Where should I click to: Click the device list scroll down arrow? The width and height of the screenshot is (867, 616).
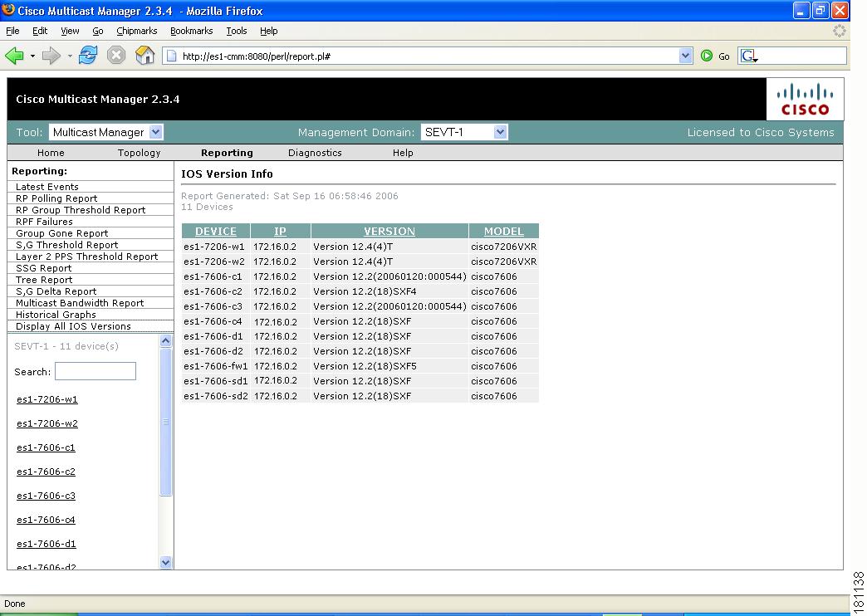click(165, 562)
